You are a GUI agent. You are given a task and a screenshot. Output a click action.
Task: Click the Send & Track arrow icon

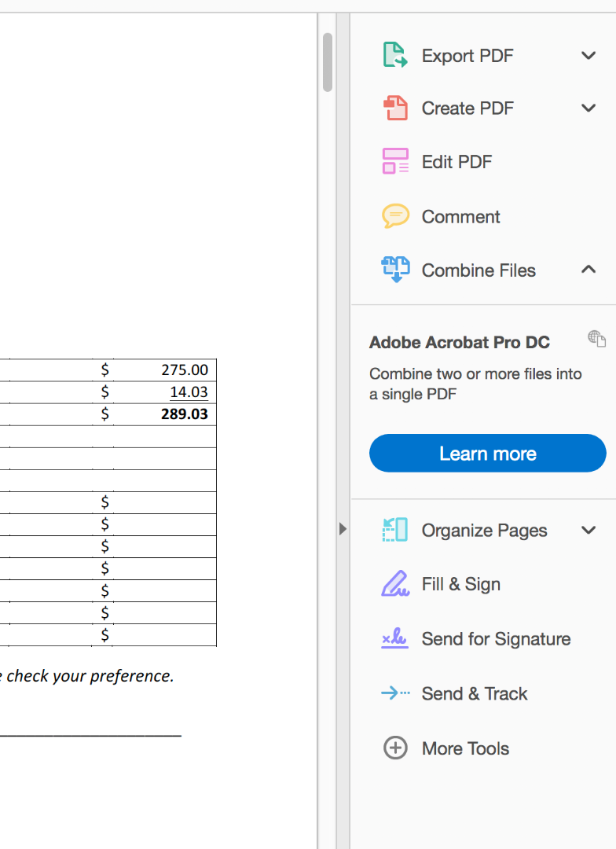click(395, 693)
